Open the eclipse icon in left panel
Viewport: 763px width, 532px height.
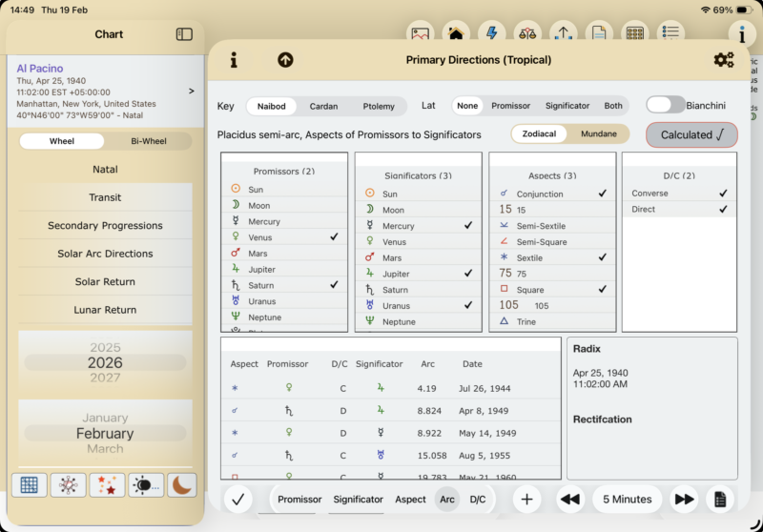(146, 484)
